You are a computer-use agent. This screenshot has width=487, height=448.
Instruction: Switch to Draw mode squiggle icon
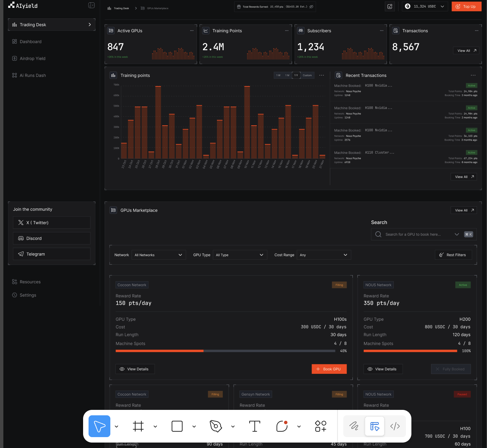pyautogui.click(x=354, y=426)
